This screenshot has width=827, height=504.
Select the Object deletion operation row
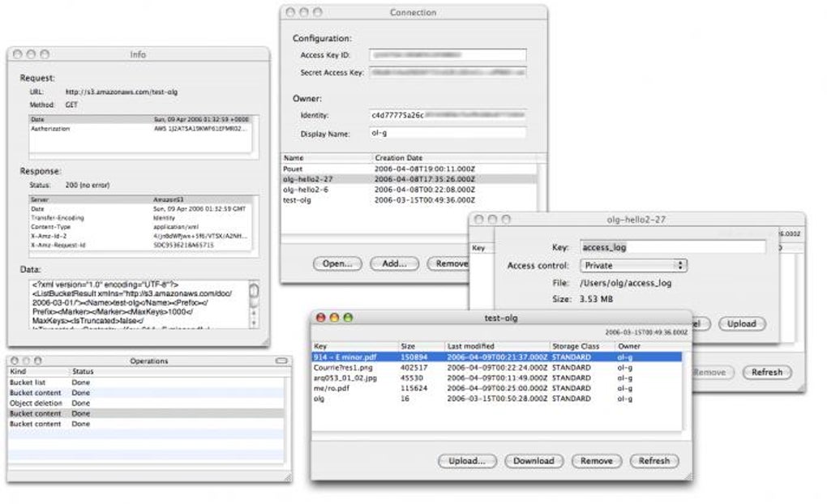click(x=146, y=404)
